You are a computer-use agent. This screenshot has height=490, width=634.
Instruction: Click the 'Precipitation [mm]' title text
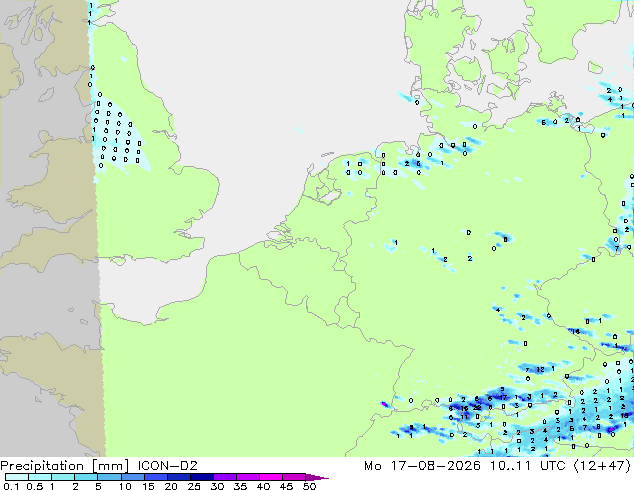pyautogui.click(x=65, y=466)
